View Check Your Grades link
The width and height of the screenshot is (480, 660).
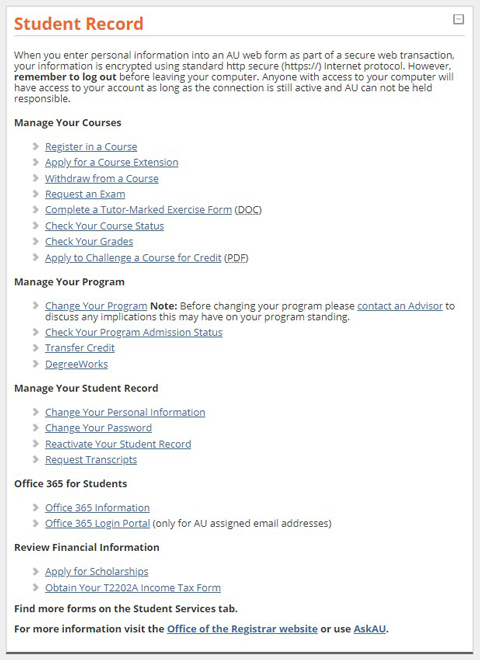[89, 242]
